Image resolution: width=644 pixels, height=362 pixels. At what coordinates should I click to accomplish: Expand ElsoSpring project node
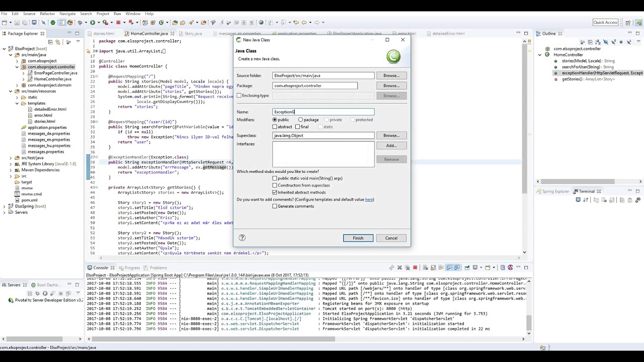pyautogui.click(x=4, y=206)
